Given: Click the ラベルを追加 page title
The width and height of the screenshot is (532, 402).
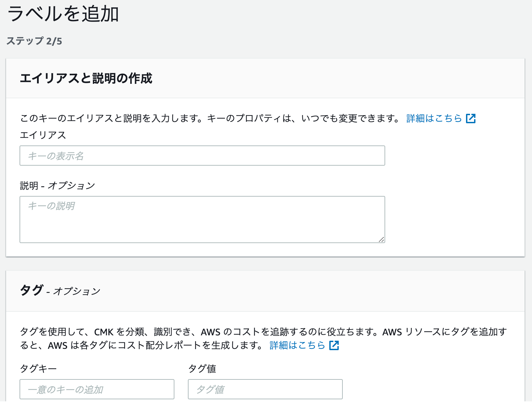Looking at the screenshot, I should click(63, 14).
